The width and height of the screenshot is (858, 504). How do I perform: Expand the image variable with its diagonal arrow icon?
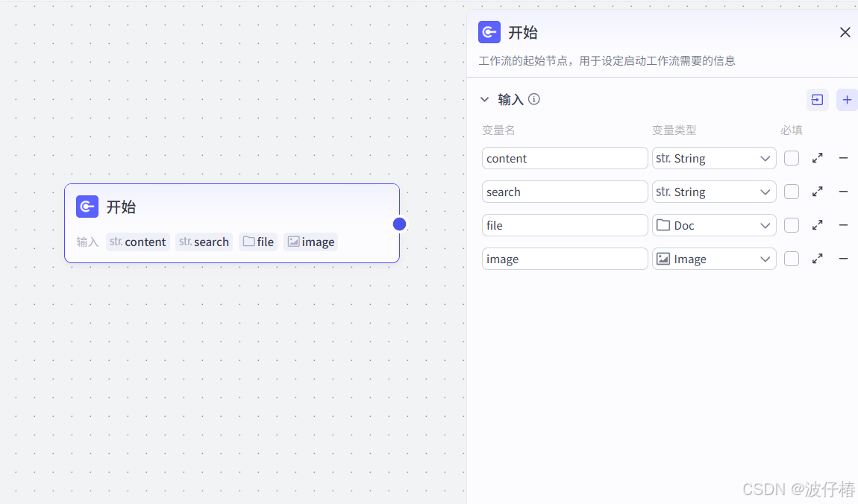[x=817, y=259]
